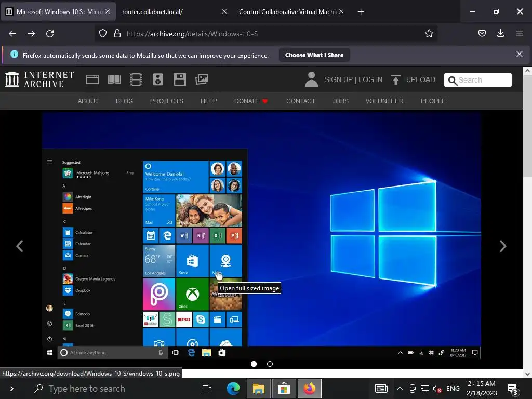Launch Microsoft Edge from taskbar
Screen dimensions: 532x399
[233, 389]
